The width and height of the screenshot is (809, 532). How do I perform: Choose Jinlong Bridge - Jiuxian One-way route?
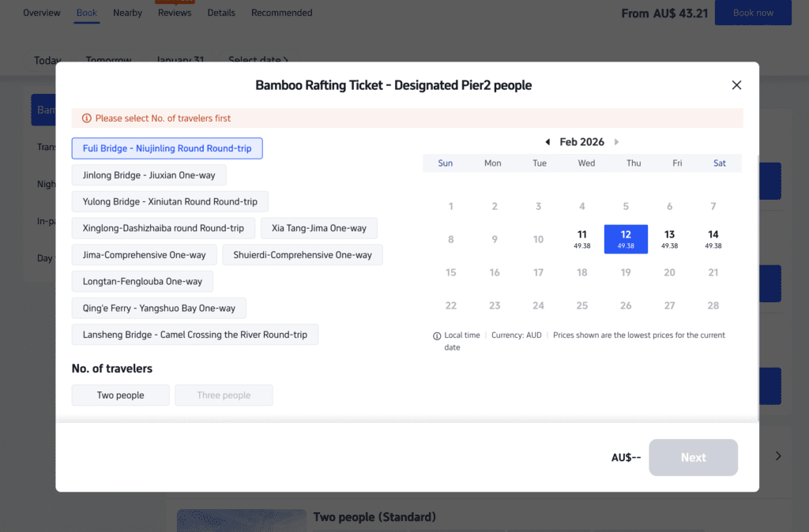point(149,175)
